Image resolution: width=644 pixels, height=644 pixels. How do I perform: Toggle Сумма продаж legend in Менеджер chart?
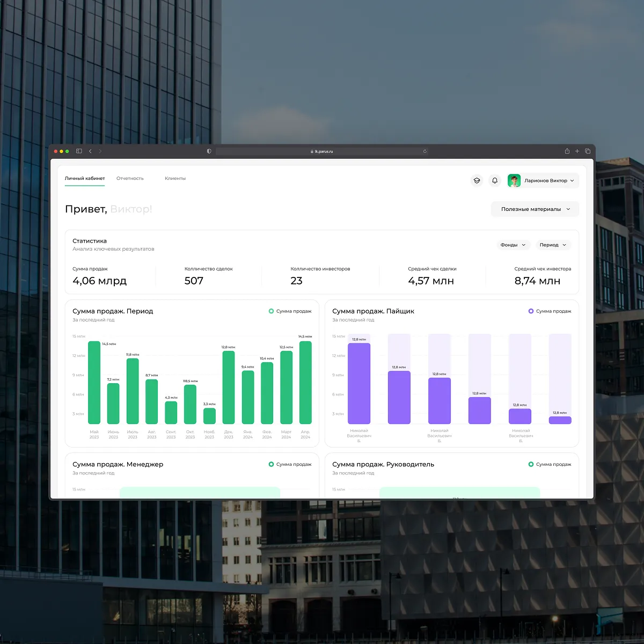coord(290,464)
